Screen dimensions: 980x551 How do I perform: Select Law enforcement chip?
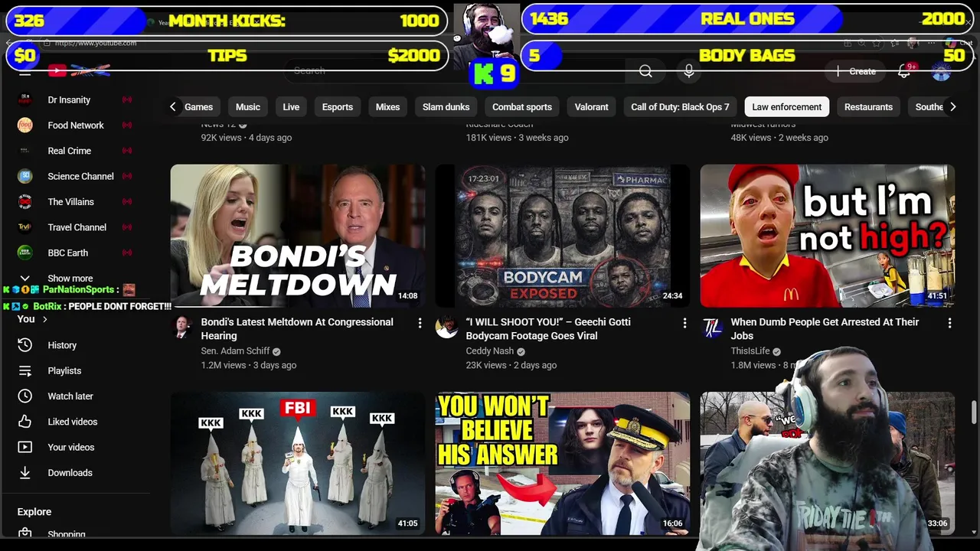pyautogui.click(x=786, y=107)
